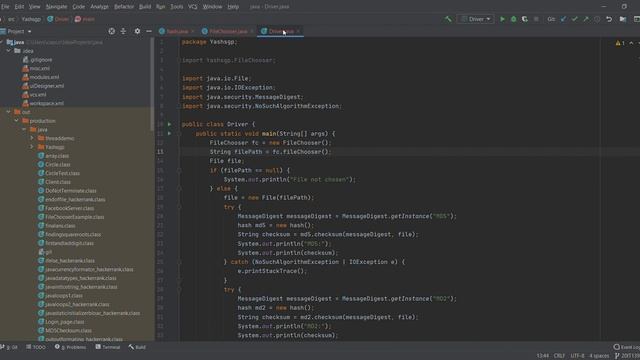Collapse the java folder under production
This screenshot has width=640, height=360.
click(x=24, y=129)
